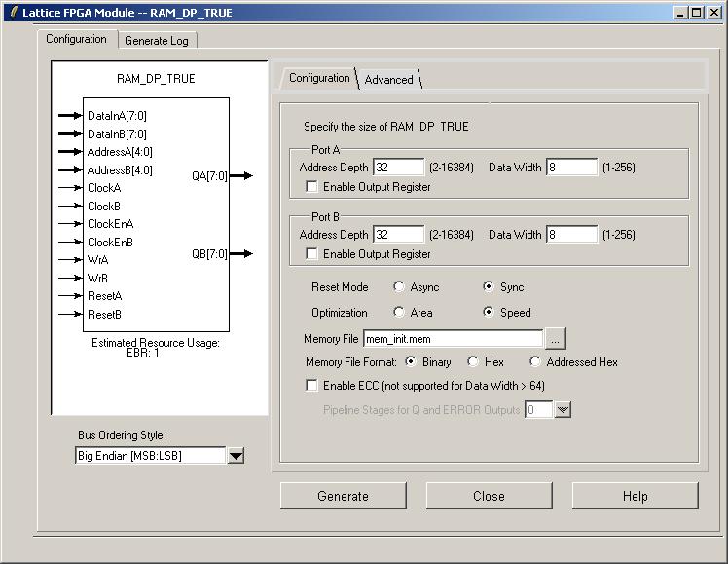Image resolution: width=728 pixels, height=564 pixels.
Task: Click the ClockEnB port label
Action: [111, 243]
